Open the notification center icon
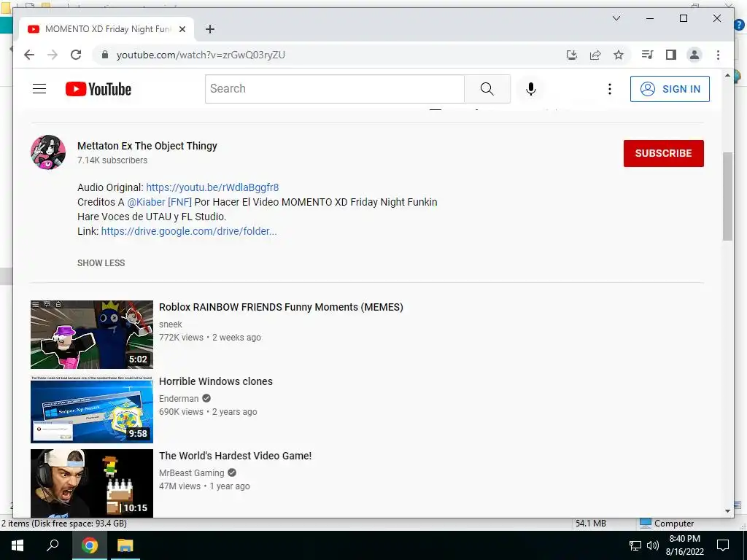The width and height of the screenshot is (747, 560). click(x=723, y=545)
